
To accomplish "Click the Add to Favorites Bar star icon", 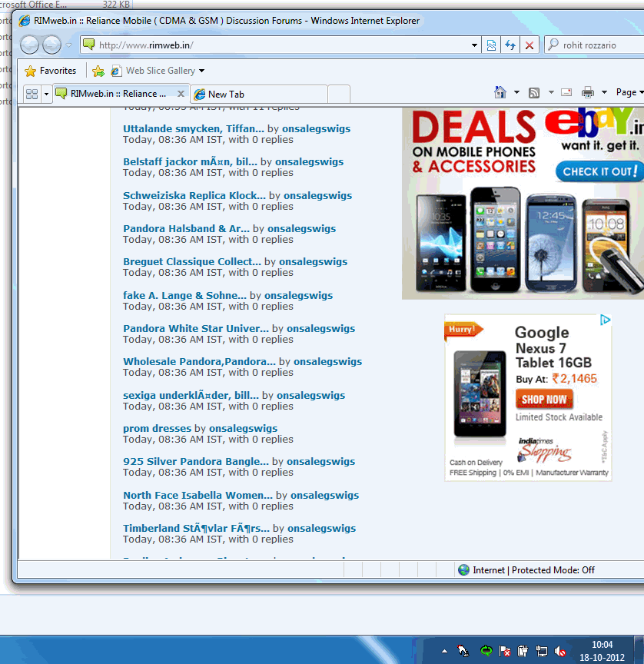I will (x=98, y=71).
